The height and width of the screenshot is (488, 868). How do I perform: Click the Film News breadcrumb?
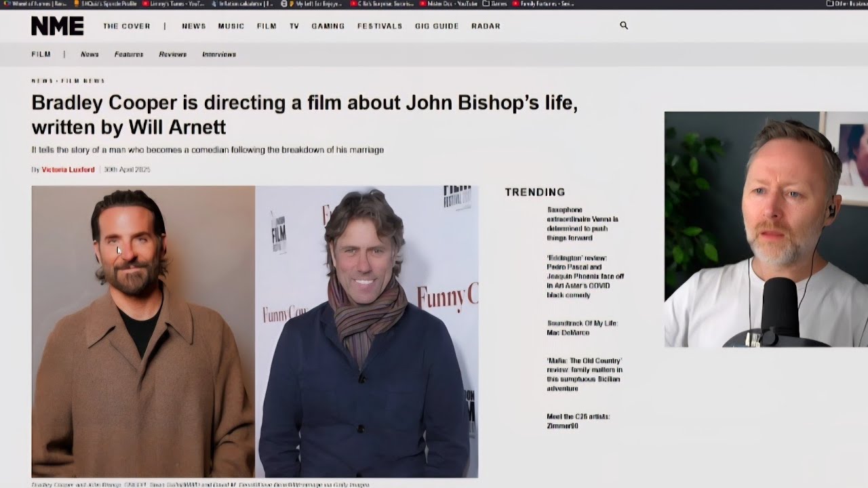(83, 81)
